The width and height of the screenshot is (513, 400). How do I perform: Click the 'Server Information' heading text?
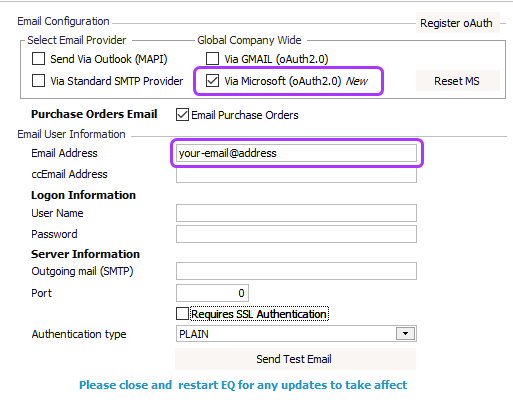click(85, 254)
